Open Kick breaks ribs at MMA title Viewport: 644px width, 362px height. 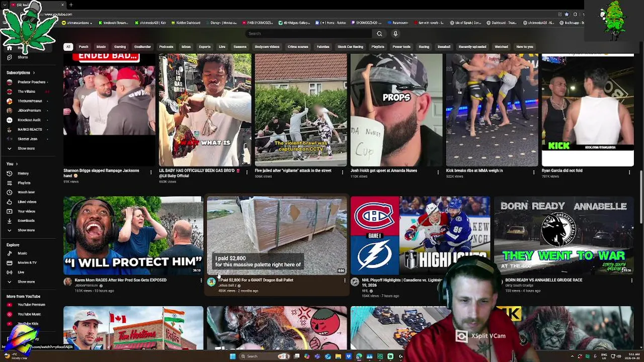pos(474,170)
